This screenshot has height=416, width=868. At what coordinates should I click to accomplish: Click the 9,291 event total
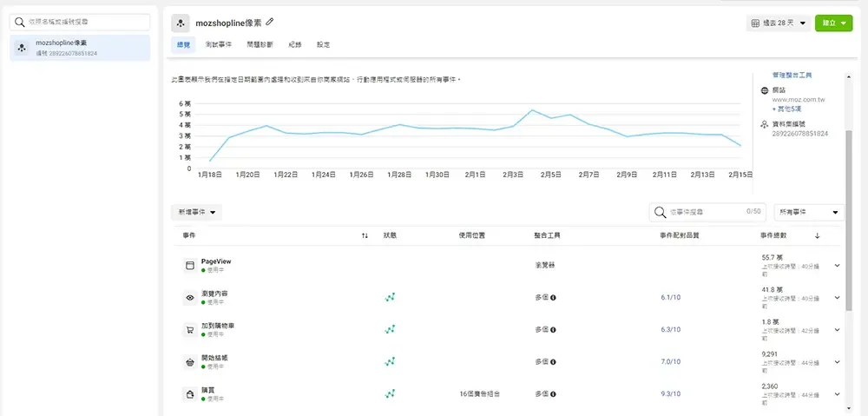(771, 353)
